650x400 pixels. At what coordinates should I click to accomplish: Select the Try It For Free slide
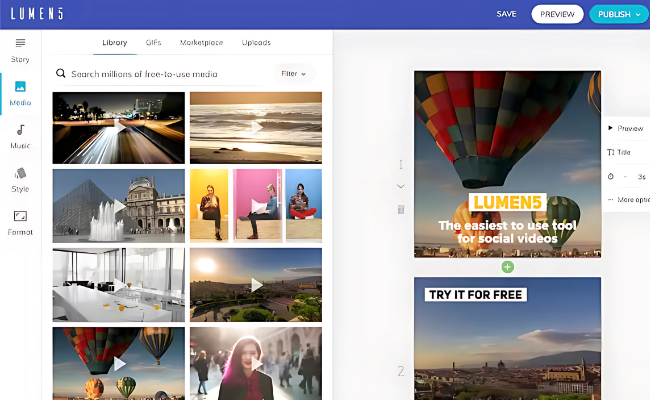point(507,339)
